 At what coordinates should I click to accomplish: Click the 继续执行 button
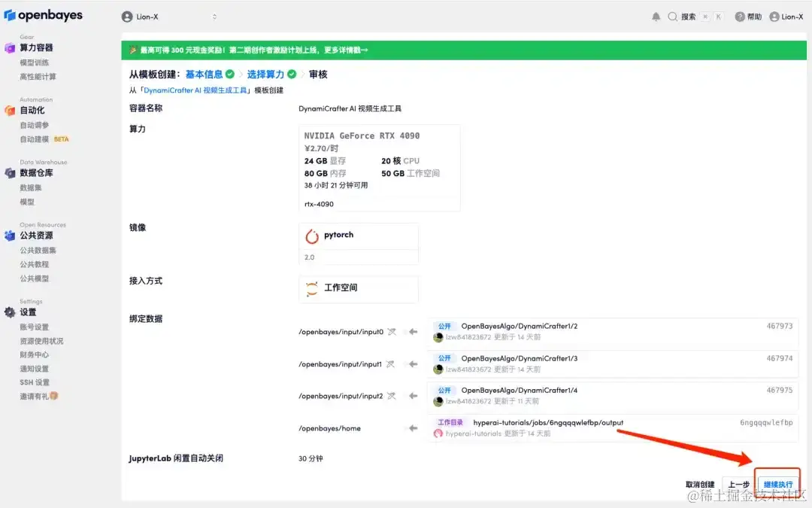(x=778, y=484)
